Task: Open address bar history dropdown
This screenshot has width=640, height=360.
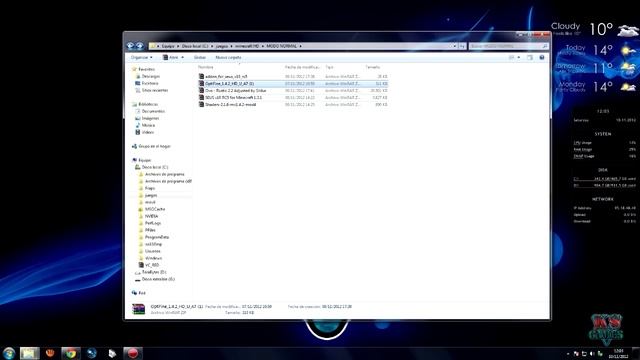Action: coord(455,46)
